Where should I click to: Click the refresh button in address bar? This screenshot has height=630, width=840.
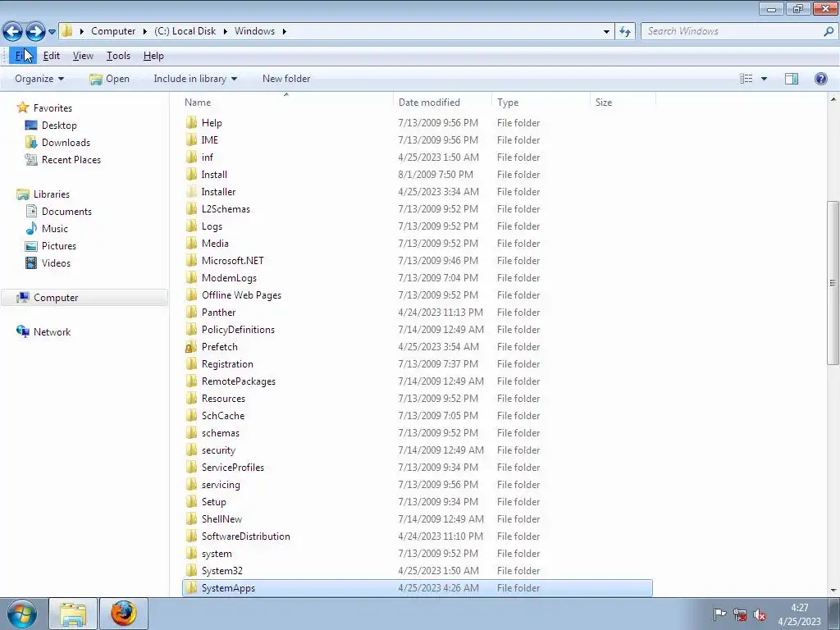tap(624, 31)
